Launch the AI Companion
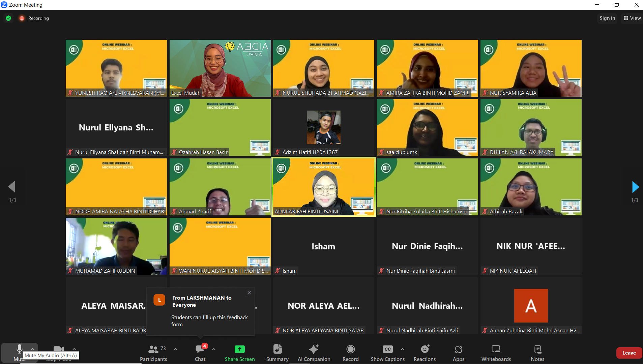 click(314, 353)
